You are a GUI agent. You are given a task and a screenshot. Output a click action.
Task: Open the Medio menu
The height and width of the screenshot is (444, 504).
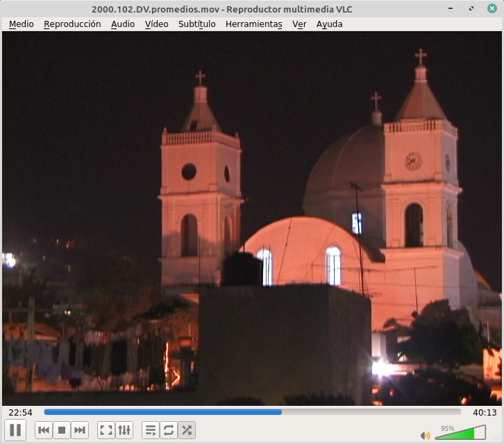pyautogui.click(x=22, y=24)
